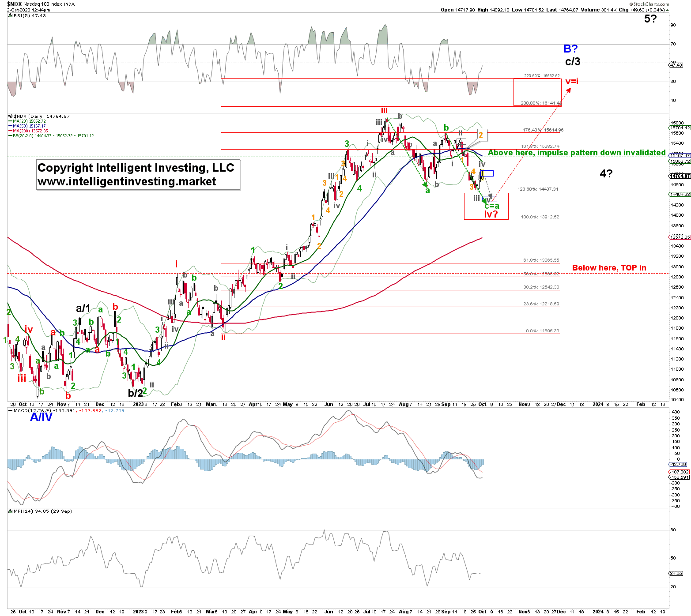
Task: Click the 'Open 14717.90' quote value
Action: pos(458,10)
